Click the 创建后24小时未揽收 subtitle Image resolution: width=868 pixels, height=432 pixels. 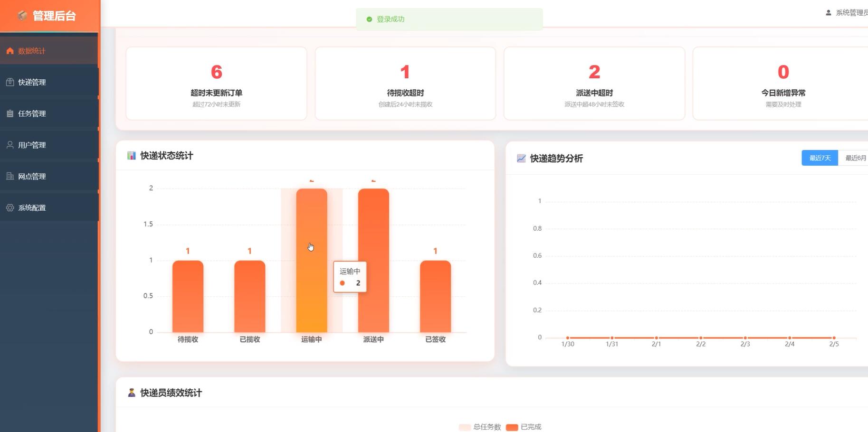point(405,104)
